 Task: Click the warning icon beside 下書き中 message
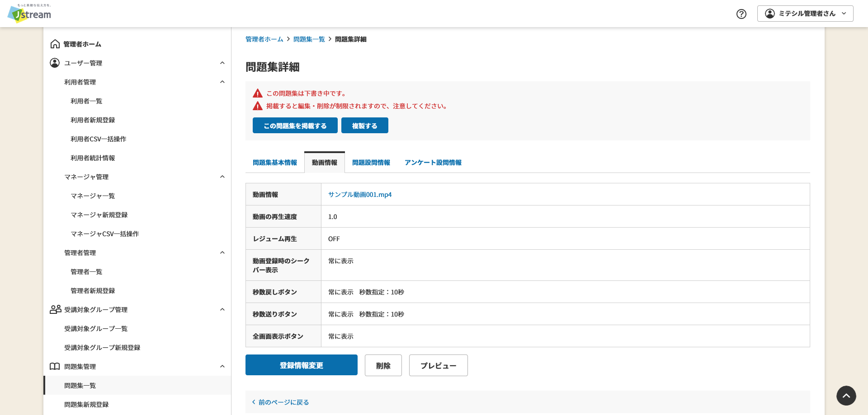(258, 93)
